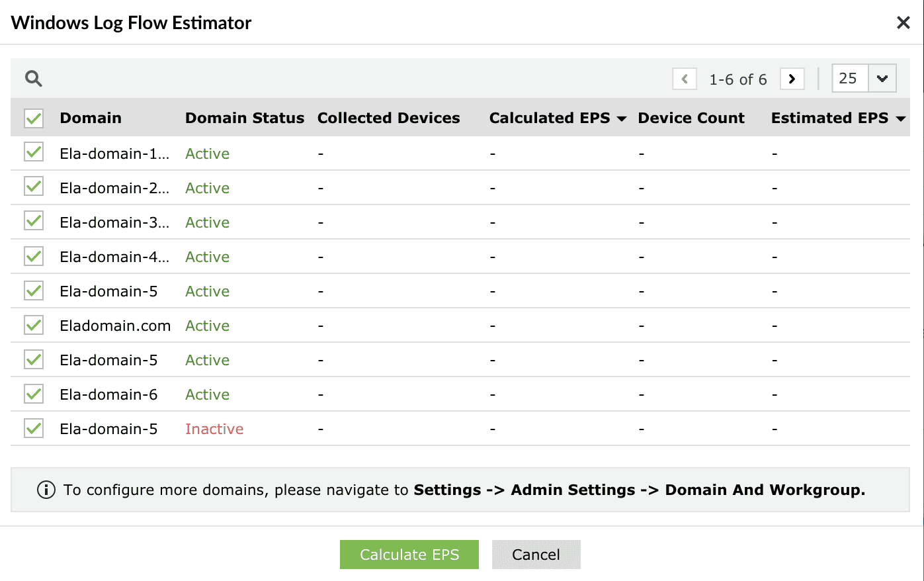This screenshot has width=924, height=581.
Task: Click the Estimated EPS sort arrow
Action: tap(900, 119)
